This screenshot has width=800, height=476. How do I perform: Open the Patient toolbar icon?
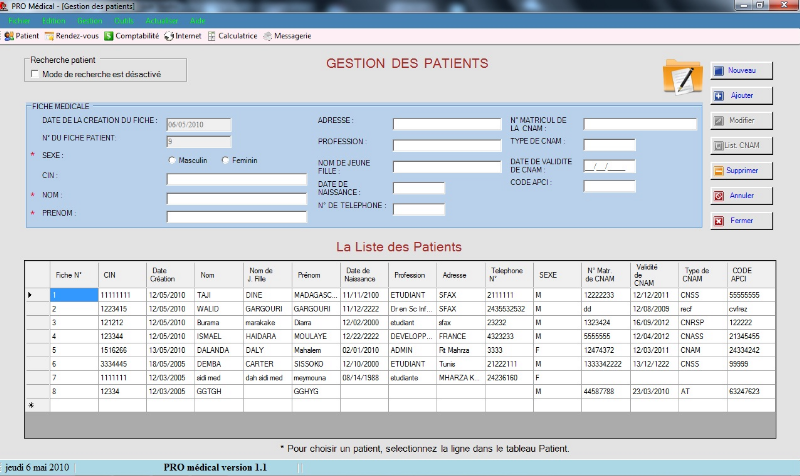[21, 36]
